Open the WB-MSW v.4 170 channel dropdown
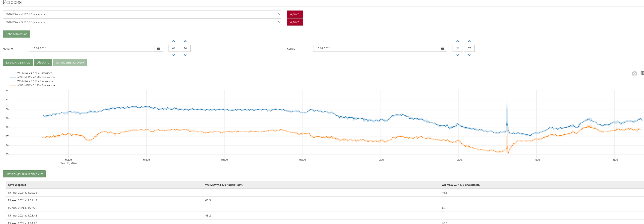The width and height of the screenshot is (644, 224). [x=142, y=14]
